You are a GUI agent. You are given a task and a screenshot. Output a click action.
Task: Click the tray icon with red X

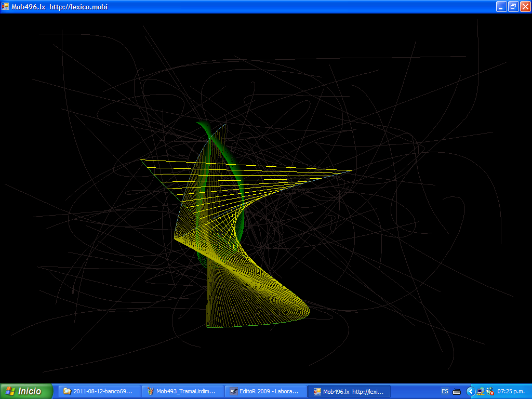[489, 391]
